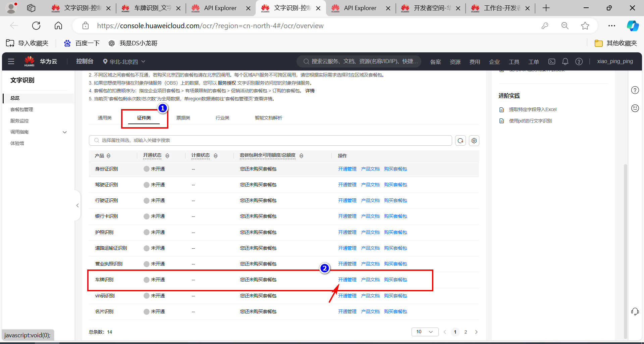
Task: Open the page size dropdown showing 10
Action: [x=425, y=332]
